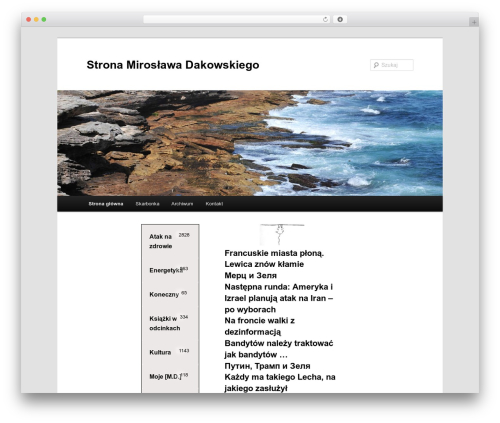The image size is (500, 423).
Task: Click the yellow minimize window dot
Action: 36,20
